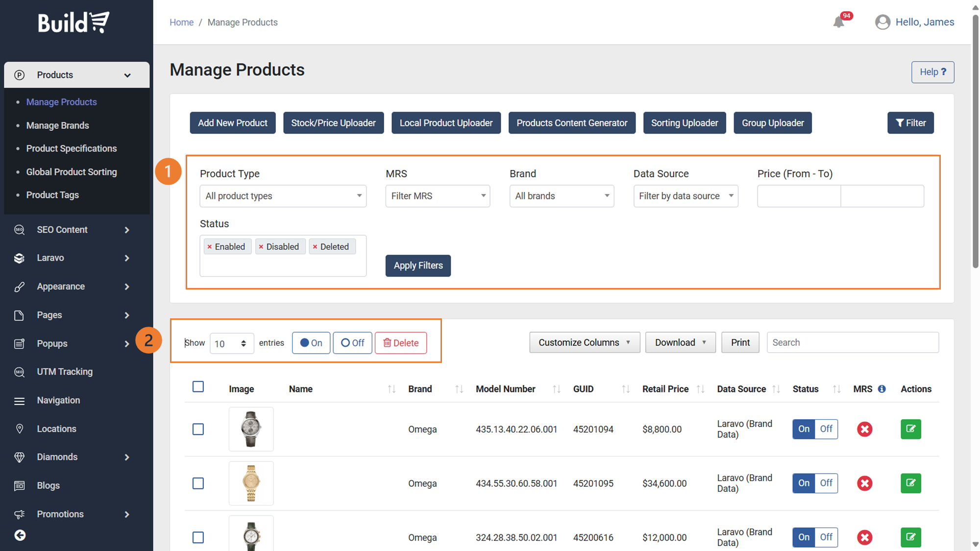Click the bulk On button
This screenshot has height=551, width=980.
pyautogui.click(x=311, y=343)
